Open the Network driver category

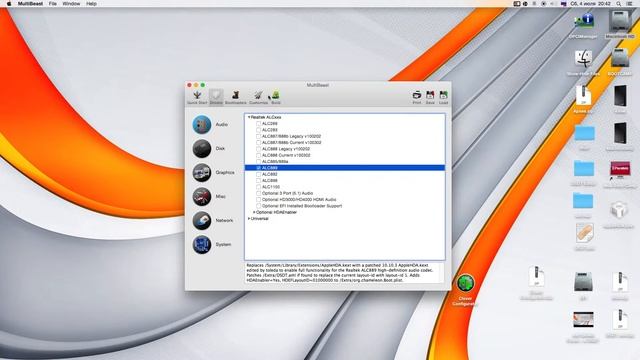pos(202,220)
